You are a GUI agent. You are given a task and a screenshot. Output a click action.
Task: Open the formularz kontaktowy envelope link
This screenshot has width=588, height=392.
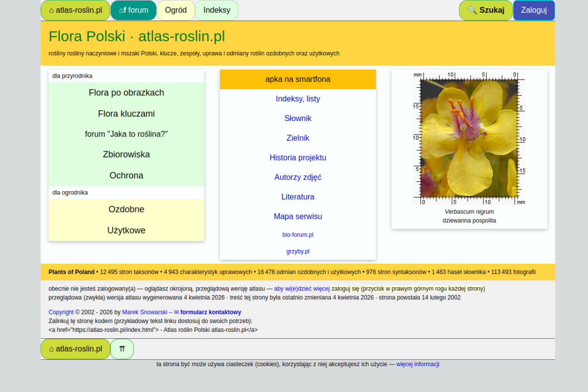tap(207, 312)
